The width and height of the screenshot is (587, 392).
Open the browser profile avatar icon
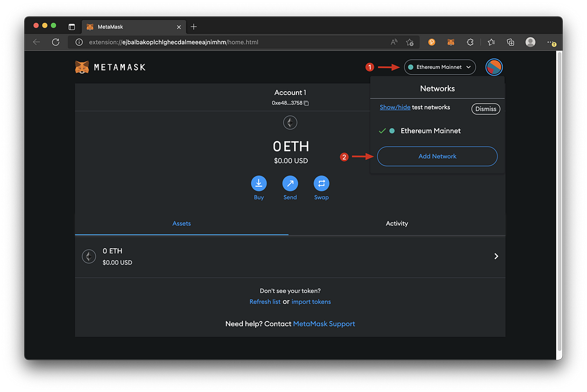pyautogui.click(x=530, y=42)
